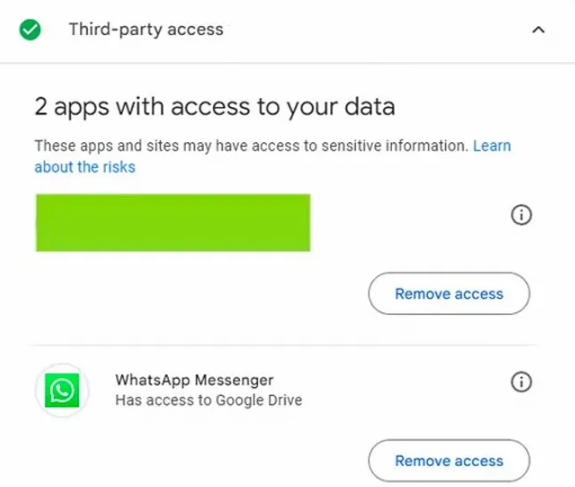Click the green checkmark status icon
This screenshot has width=575, height=487.
click(30, 30)
